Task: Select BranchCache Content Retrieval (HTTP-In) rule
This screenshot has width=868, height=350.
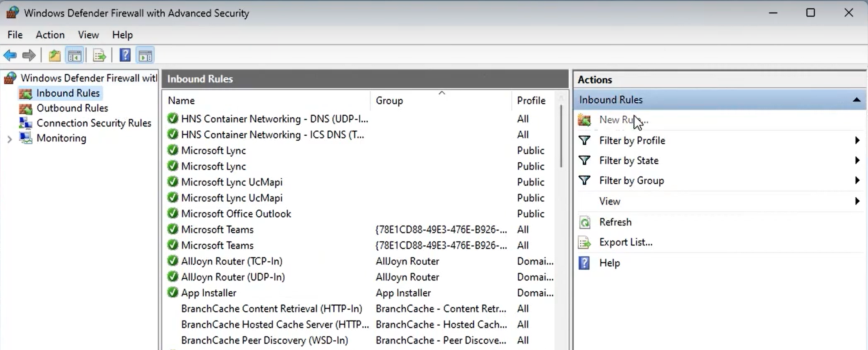Action: (x=271, y=308)
